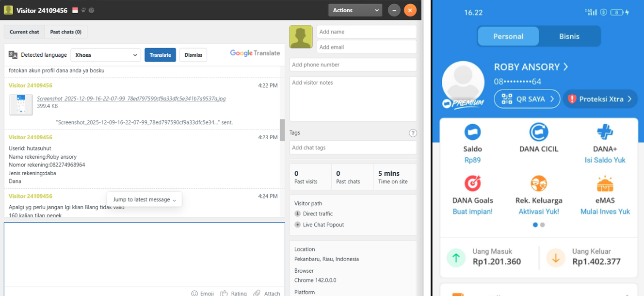Screen dimensions: 644x296
Task: Click the Rp1.402.377 Uang Keluar amount
Action: tap(596, 262)
